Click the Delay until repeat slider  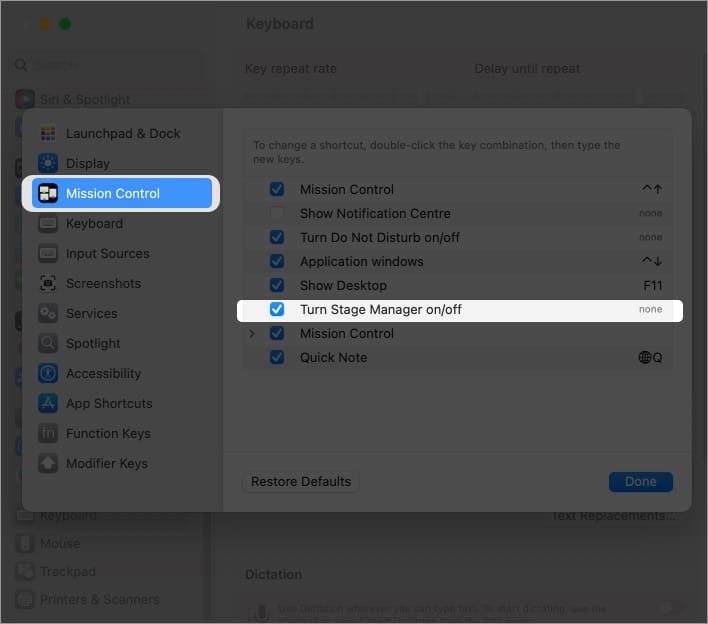click(554, 96)
